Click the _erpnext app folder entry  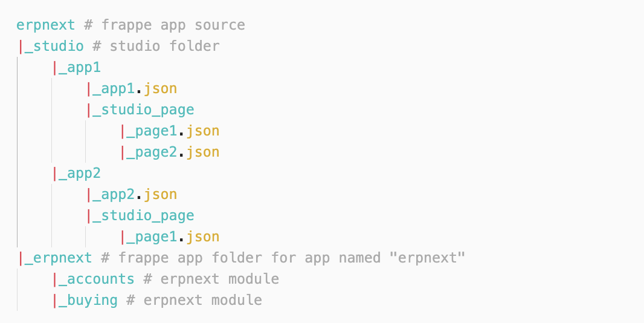click(59, 258)
